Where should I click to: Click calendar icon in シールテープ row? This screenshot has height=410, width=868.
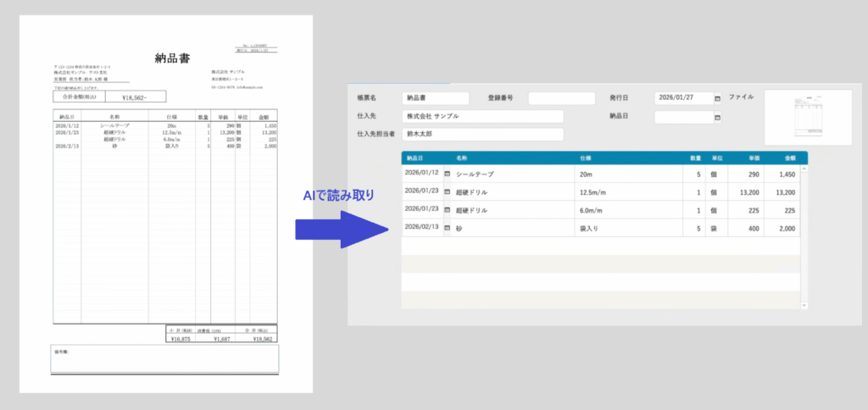(x=448, y=174)
